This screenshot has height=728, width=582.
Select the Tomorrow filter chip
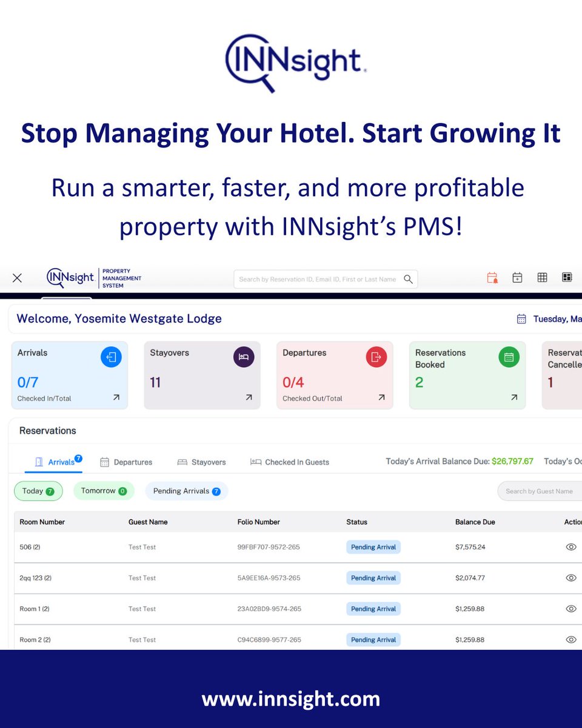[x=104, y=491]
